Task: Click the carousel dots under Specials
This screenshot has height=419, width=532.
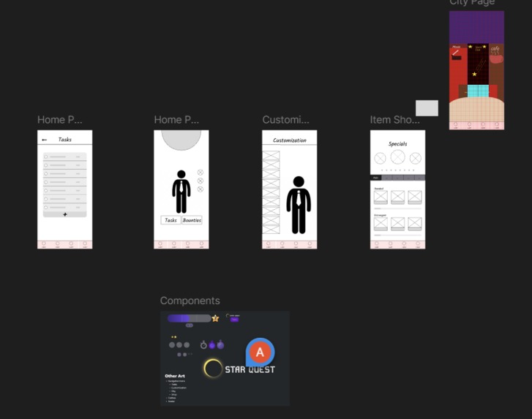Action: (397, 170)
